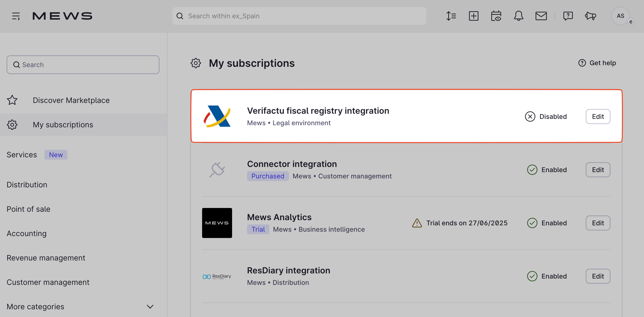The width and height of the screenshot is (644, 317).
Task: Click the plus square create icon
Action: tap(474, 16)
